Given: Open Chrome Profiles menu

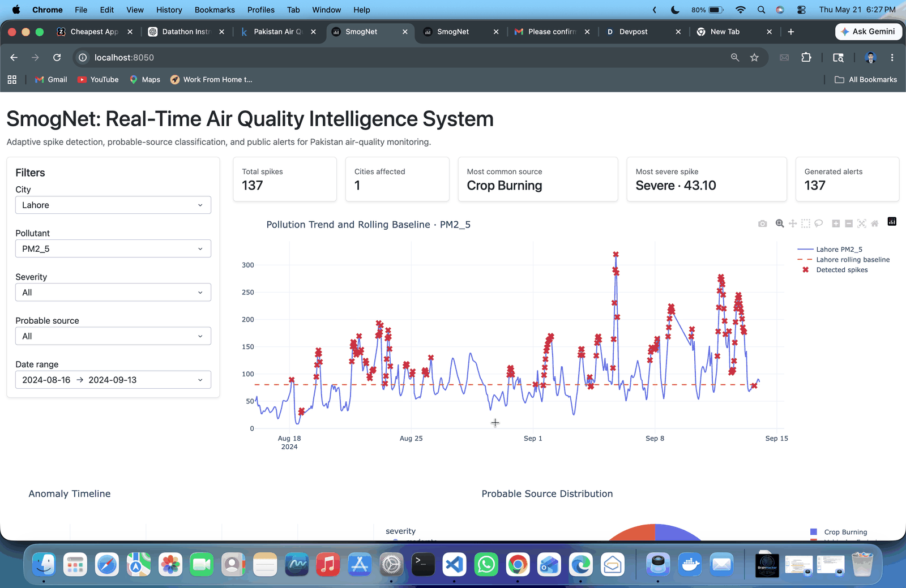Looking at the screenshot, I should [260, 10].
